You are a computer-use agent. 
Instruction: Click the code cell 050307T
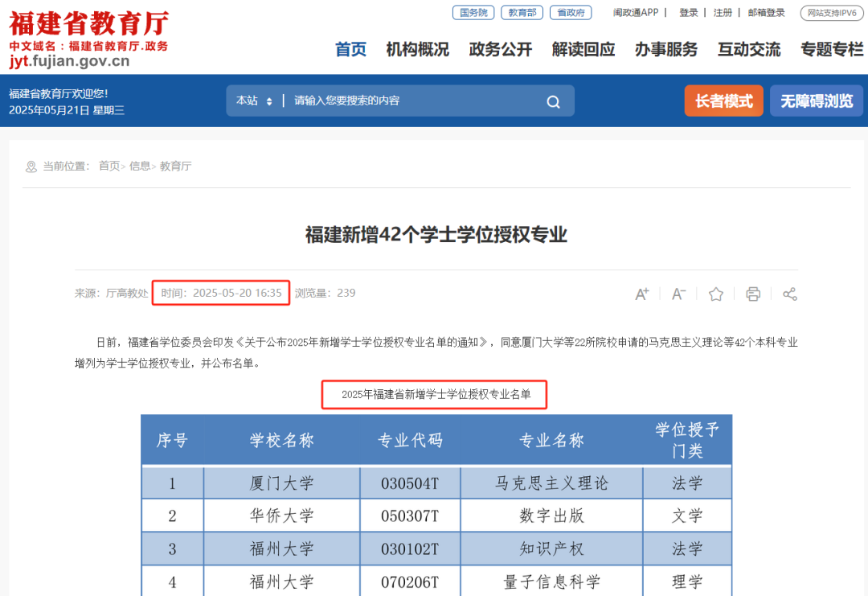[x=410, y=516]
